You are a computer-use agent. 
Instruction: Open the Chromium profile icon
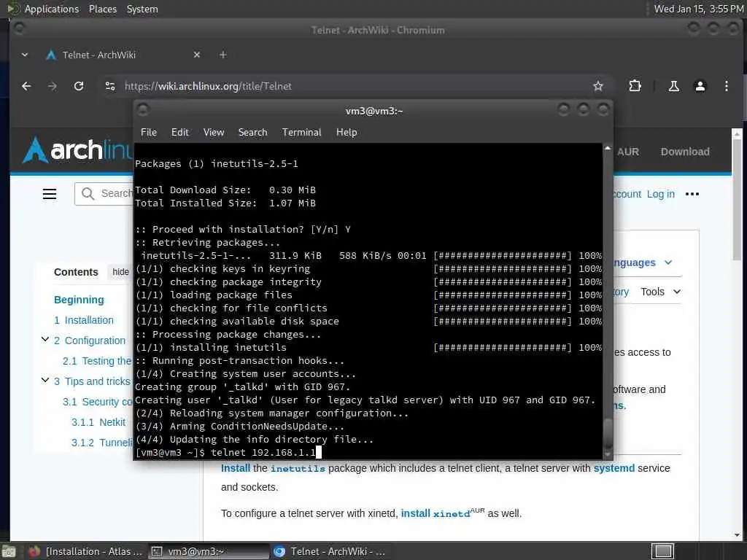pos(700,86)
